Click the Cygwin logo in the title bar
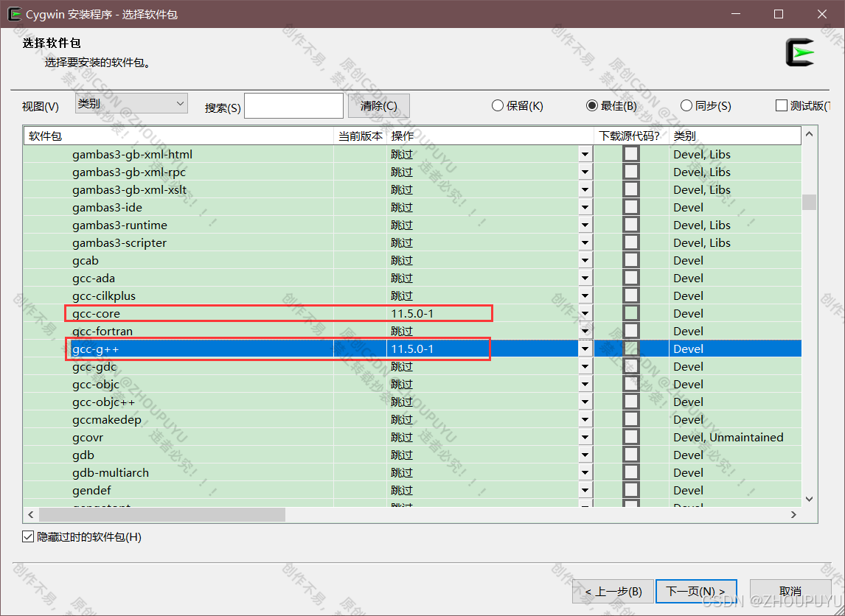Screen dimensions: 845x616 pos(14,14)
